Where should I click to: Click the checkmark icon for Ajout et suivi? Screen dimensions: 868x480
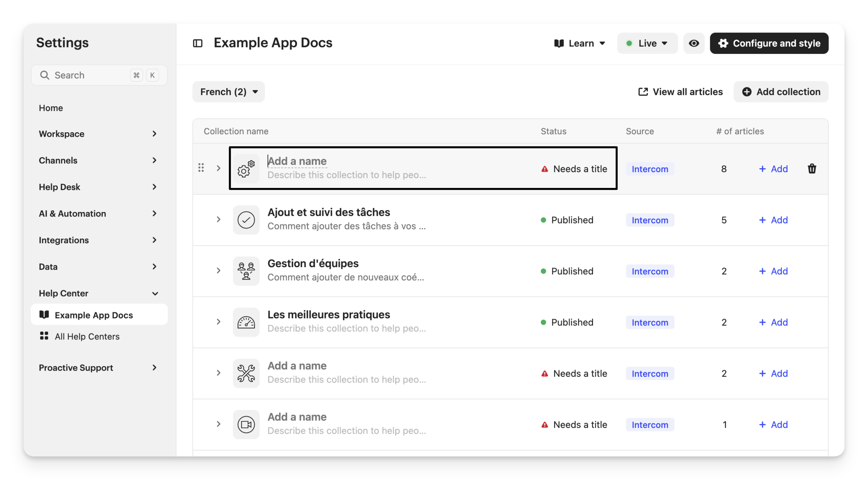point(246,220)
